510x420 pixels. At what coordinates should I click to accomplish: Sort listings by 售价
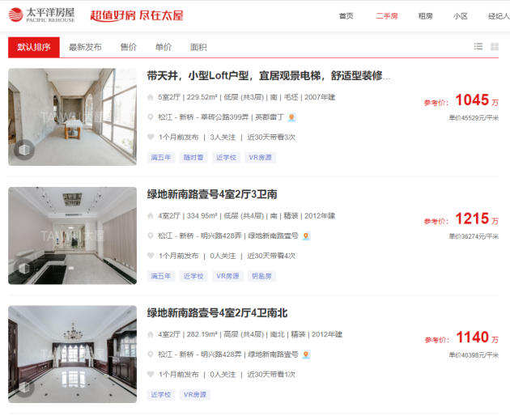coord(128,47)
